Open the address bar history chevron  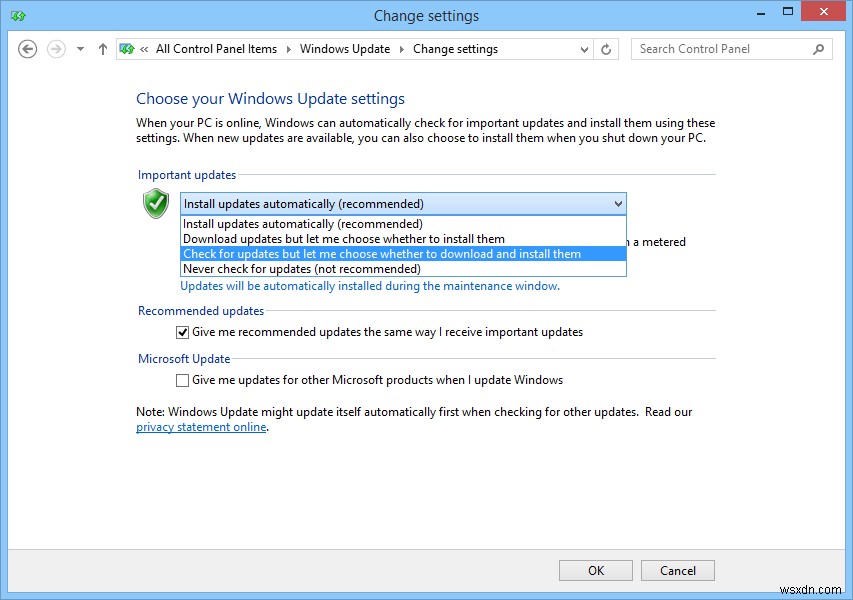583,48
